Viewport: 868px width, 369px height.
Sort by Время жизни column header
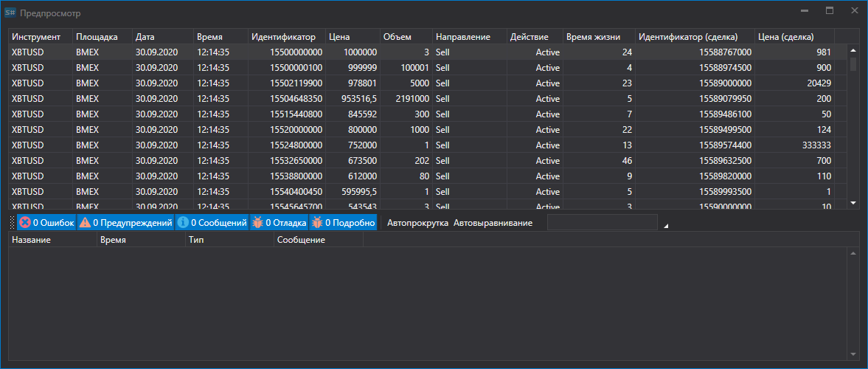pyautogui.click(x=599, y=37)
